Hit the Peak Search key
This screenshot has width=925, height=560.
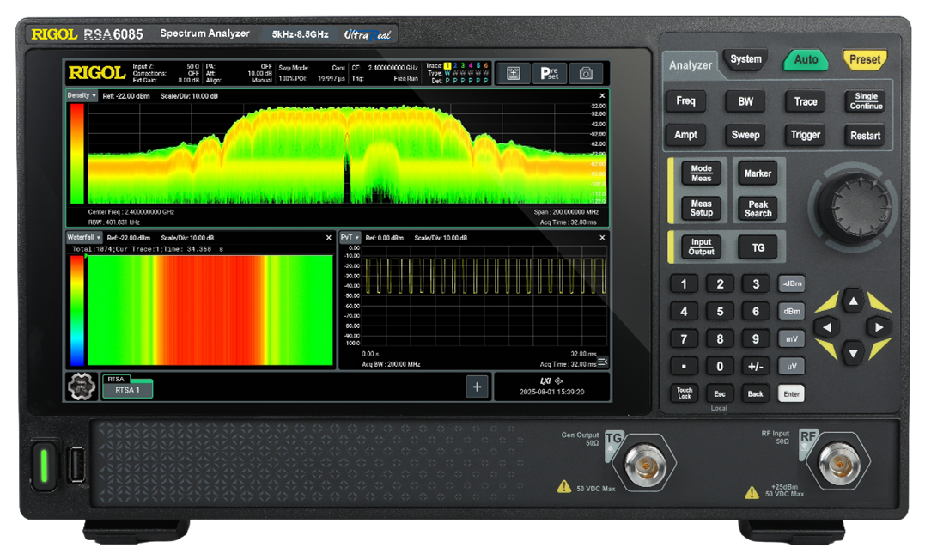758,209
